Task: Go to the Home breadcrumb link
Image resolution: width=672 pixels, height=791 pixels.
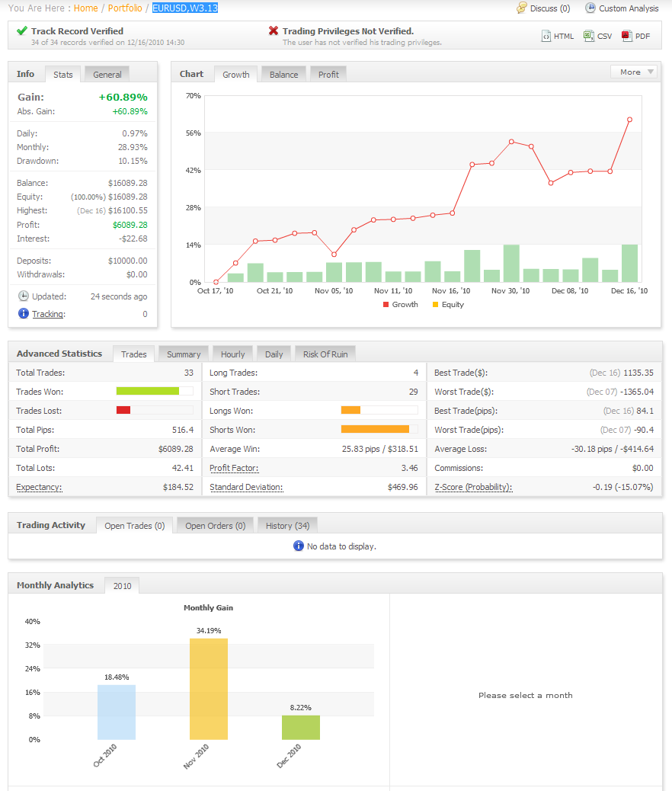Action: click(x=86, y=8)
